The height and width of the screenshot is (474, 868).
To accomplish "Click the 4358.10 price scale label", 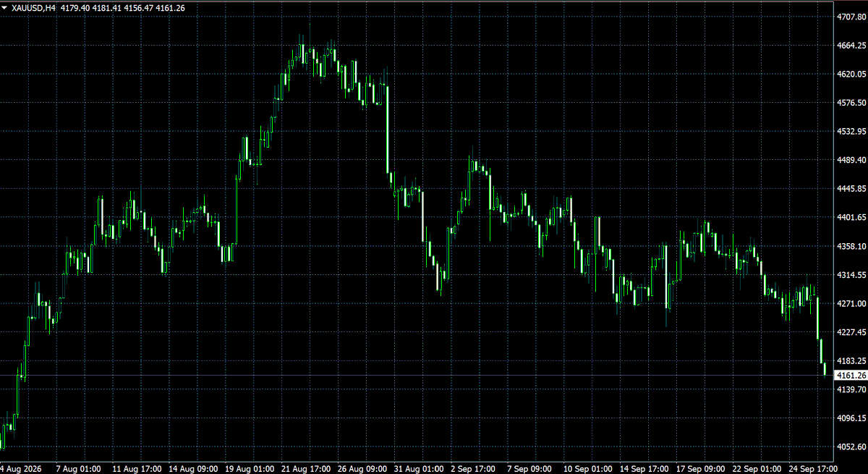I will [851, 246].
